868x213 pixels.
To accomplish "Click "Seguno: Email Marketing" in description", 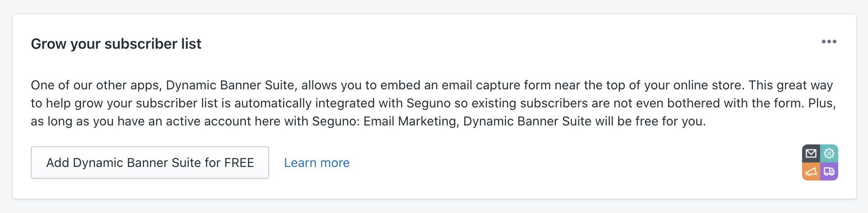I will pyautogui.click(x=384, y=121).
